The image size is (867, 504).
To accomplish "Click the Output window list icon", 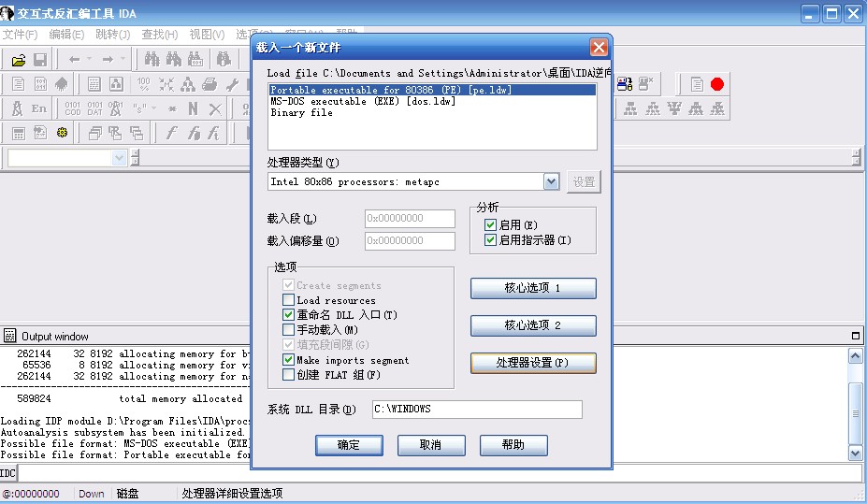I will [x=9, y=336].
